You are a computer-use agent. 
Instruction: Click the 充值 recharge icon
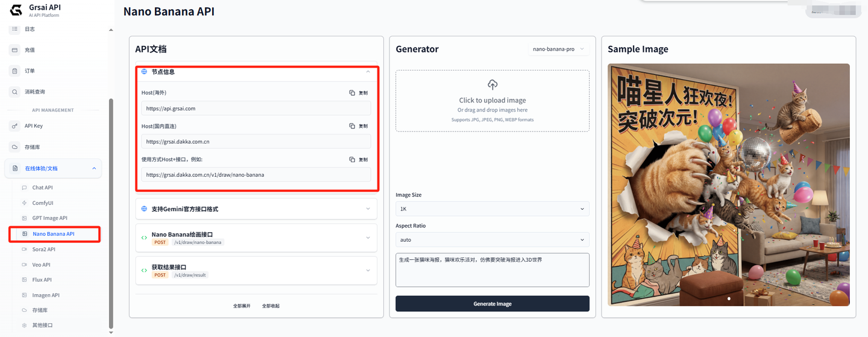tap(15, 50)
